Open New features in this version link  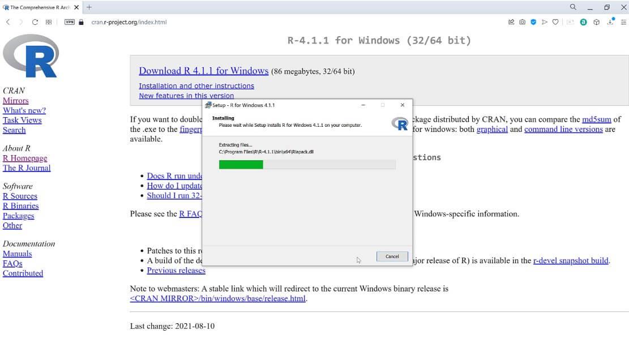click(186, 96)
